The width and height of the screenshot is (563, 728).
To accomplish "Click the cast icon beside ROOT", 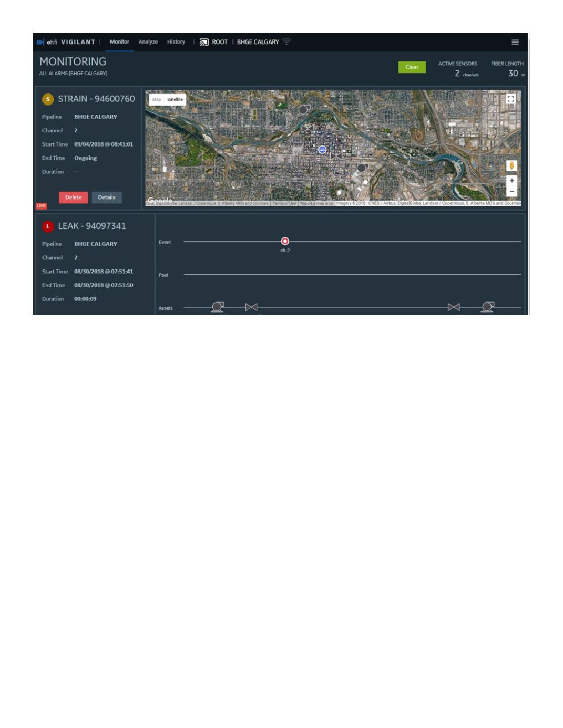I will coord(204,42).
